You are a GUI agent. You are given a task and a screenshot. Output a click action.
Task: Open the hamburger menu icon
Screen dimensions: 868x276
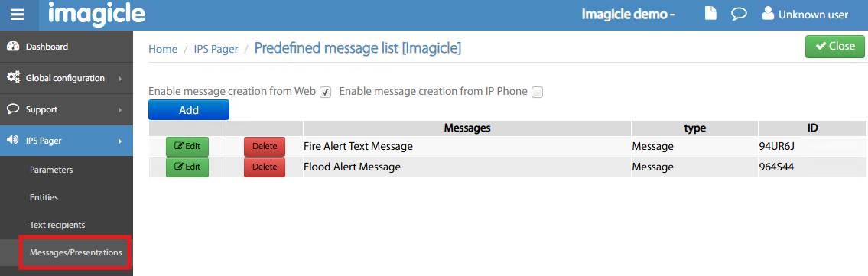click(x=18, y=15)
